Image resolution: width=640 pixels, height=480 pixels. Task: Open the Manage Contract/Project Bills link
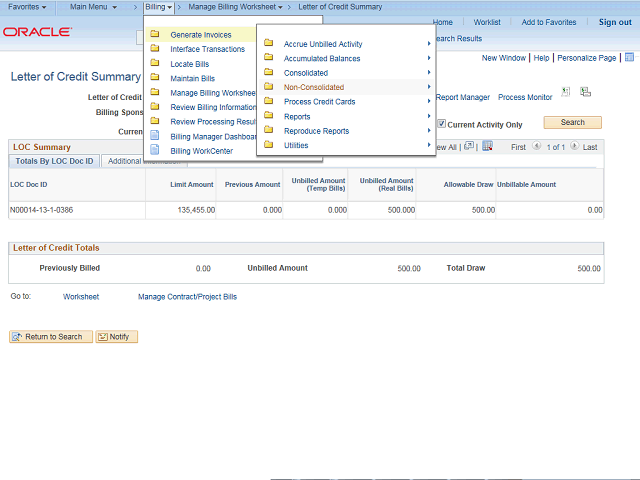(187, 297)
